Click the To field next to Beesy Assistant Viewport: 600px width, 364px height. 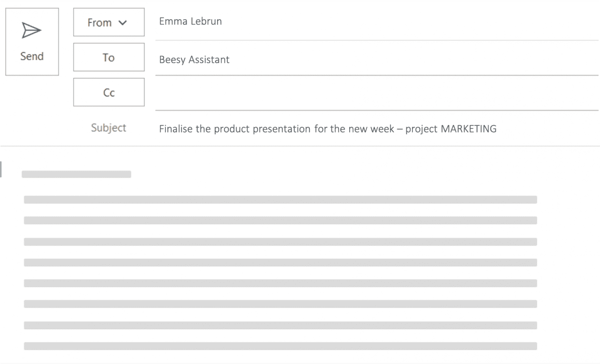click(x=328, y=59)
